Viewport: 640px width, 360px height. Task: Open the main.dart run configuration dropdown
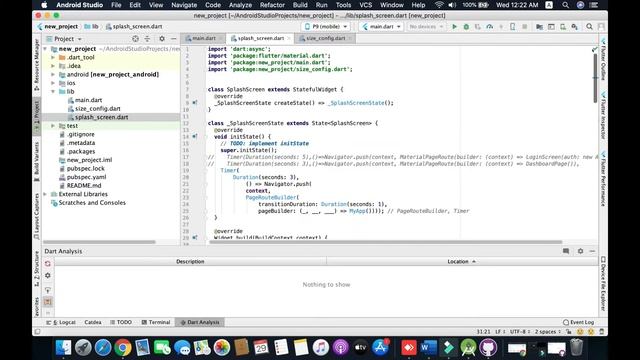click(x=381, y=27)
